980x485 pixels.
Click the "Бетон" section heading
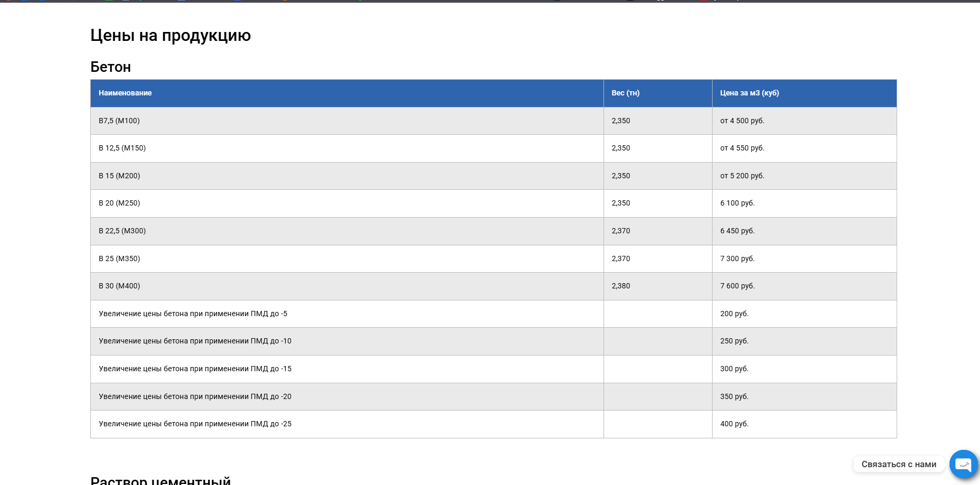pos(111,67)
